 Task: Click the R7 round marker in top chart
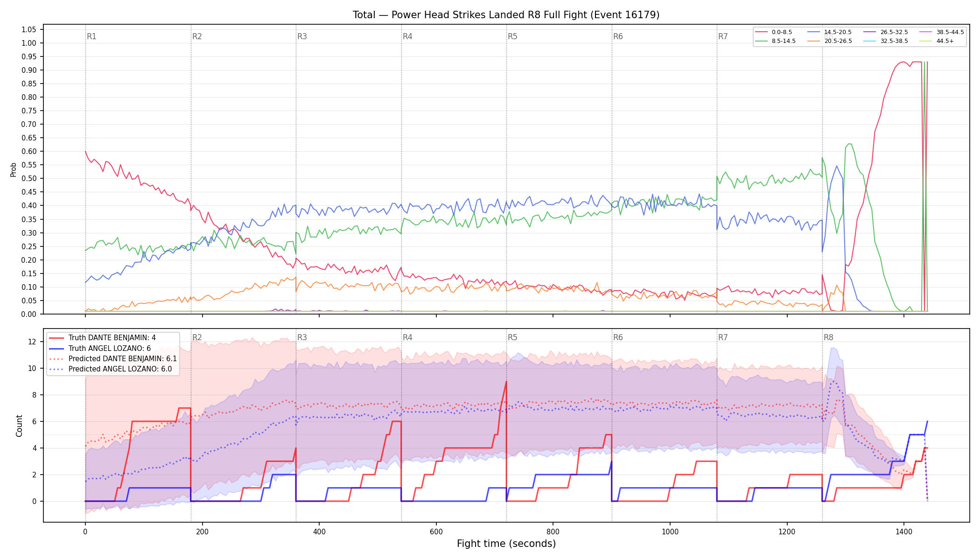click(x=723, y=36)
